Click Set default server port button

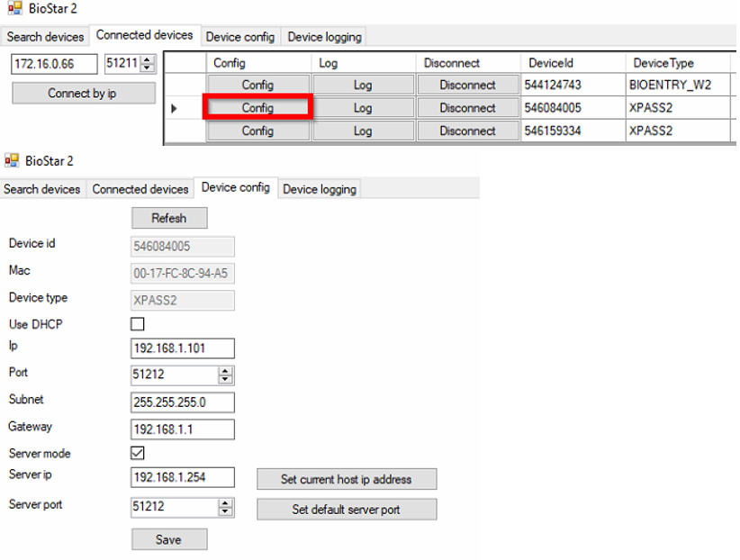click(347, 510)
